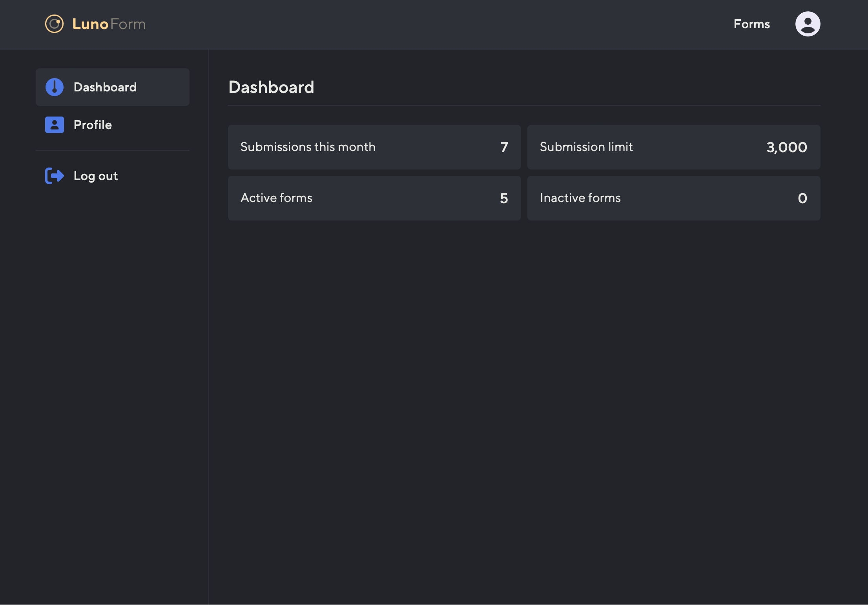Open the Forms link in header

[x=751, y=24]
